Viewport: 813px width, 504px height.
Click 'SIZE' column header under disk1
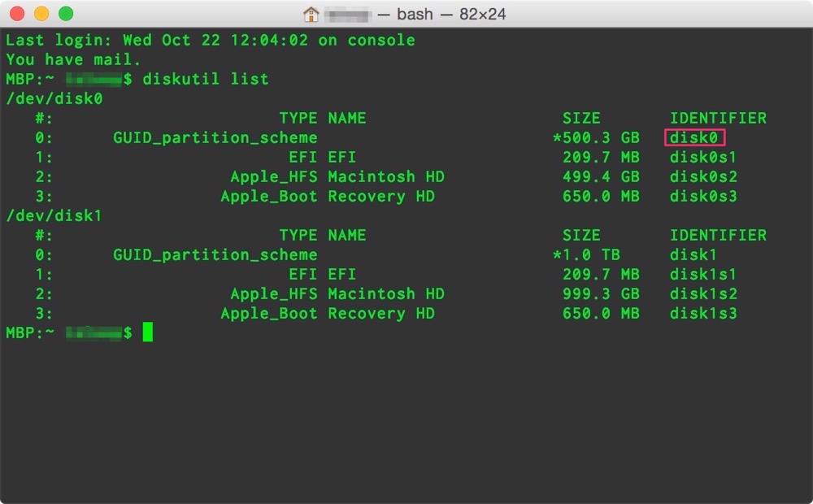click(581, 236)
